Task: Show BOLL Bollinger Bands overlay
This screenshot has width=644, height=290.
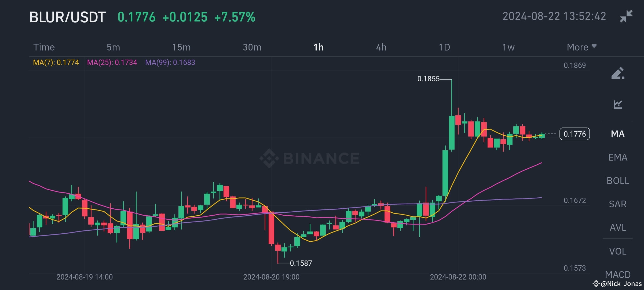Action: click(x=618, y=181)
